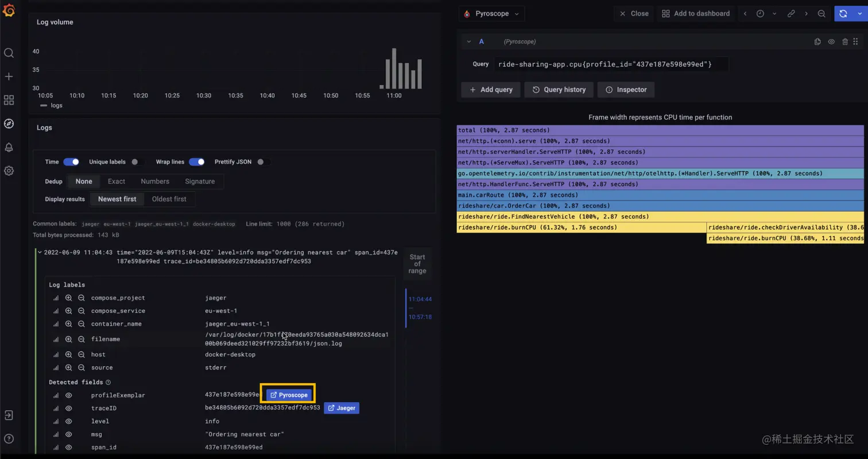Open search in the Grafana sidebar
Image resolution: width=868 pixels, height=459 pixels.
point(9,53)
